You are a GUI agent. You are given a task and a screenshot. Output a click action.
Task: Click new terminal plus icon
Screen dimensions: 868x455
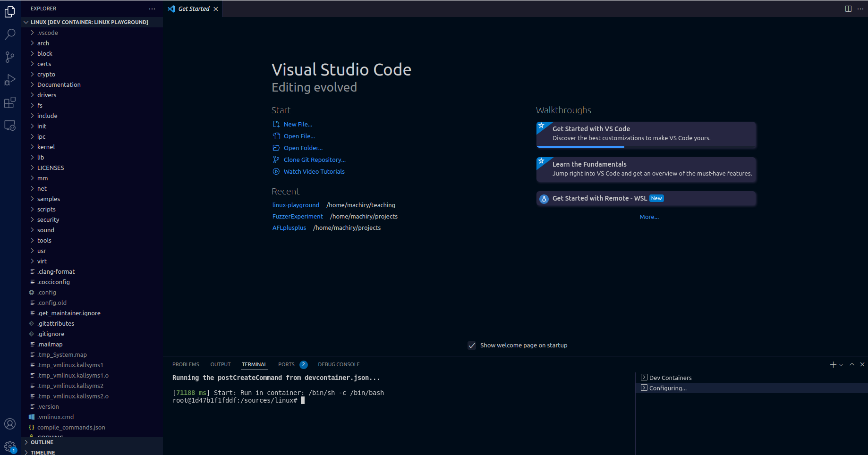[x=833, y=364]
